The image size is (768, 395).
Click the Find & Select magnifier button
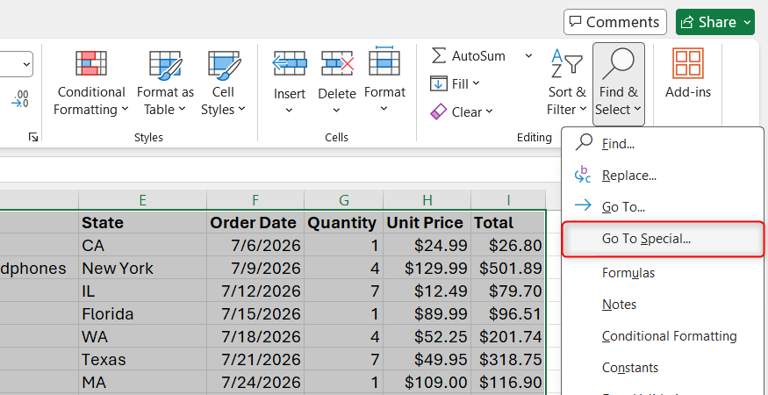point(618,83)
